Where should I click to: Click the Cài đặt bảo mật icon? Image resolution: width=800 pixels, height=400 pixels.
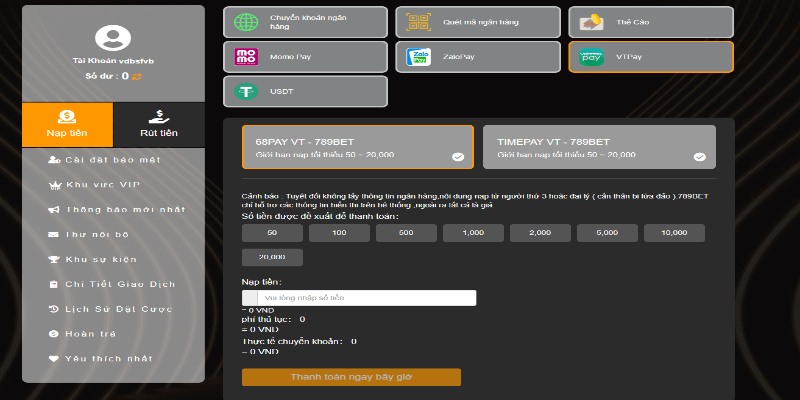point(54,160)
